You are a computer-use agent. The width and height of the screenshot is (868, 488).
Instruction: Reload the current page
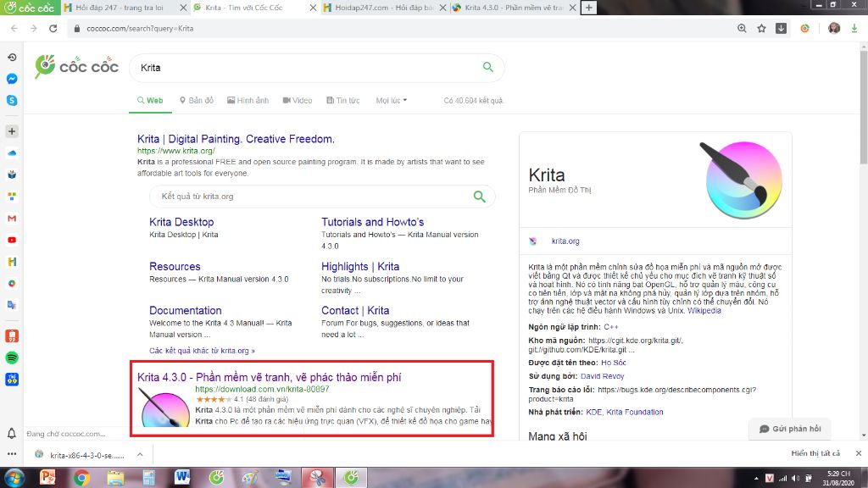(x=53, y=28)
